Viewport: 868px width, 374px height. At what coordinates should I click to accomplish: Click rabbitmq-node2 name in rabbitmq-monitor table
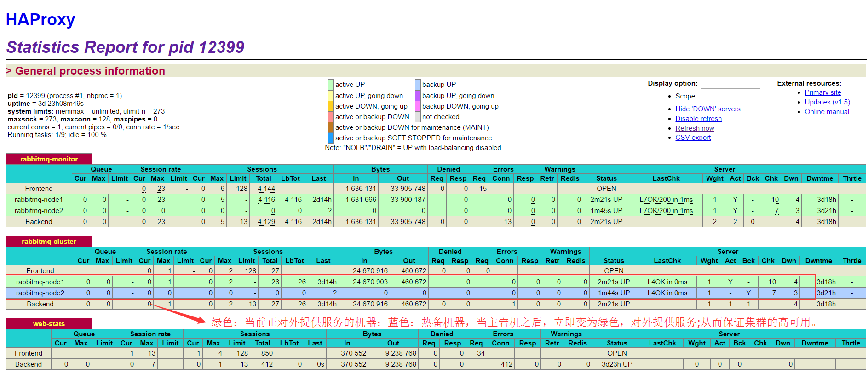pos(39,211)
